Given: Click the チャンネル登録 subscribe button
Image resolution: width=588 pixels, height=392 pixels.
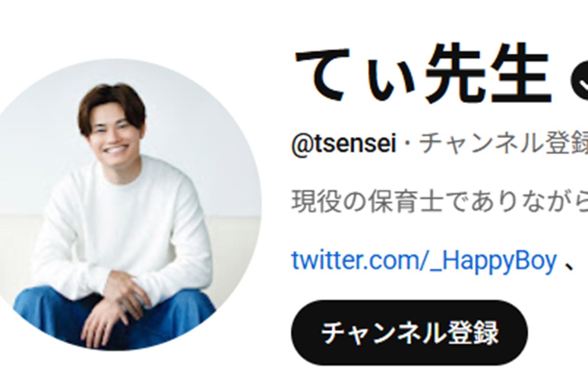Looking at the screenshot, I should [409, 333].
